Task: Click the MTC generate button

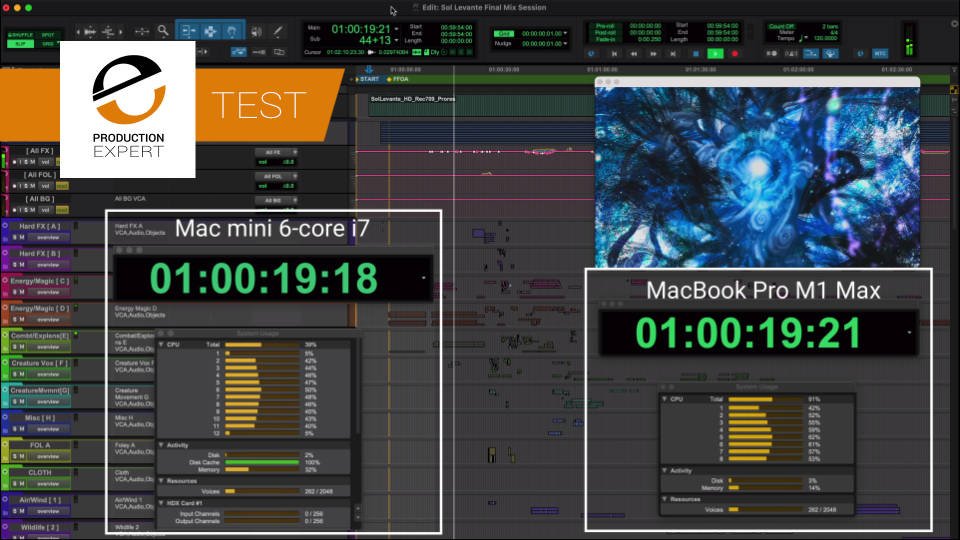Action: click(880, 53)
